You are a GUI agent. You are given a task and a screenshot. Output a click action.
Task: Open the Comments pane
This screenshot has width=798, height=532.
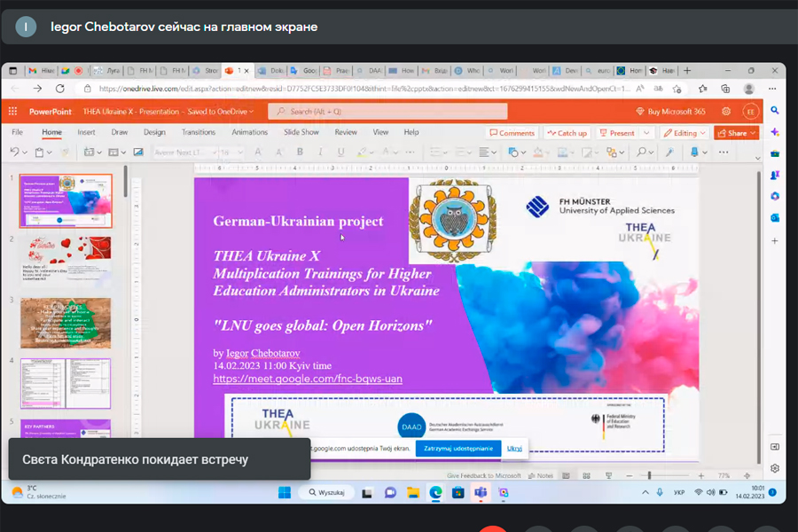point(512,133)
